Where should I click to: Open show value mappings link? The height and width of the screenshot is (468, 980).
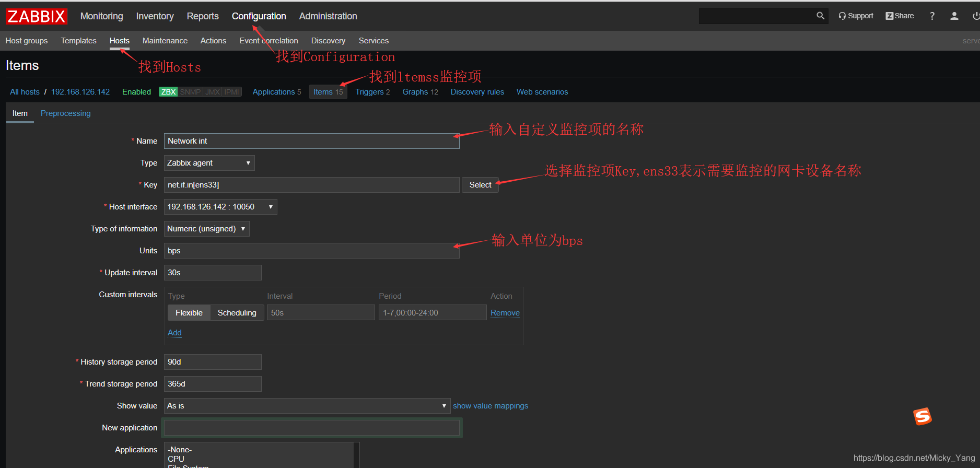(491, 406)
